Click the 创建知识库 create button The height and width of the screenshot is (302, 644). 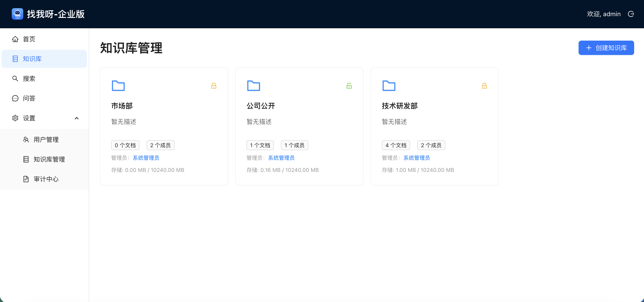pos(606,48)
